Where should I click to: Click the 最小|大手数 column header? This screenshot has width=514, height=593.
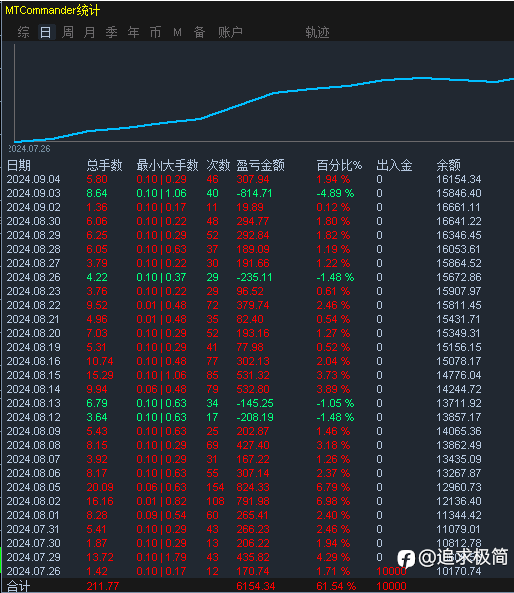coord(167,165)
